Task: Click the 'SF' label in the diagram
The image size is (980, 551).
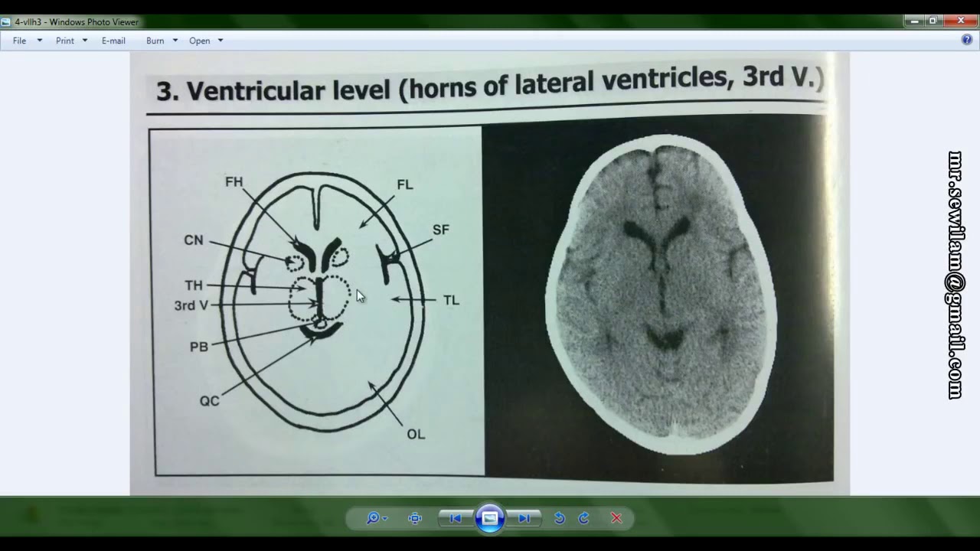Action: pos(440,230)
